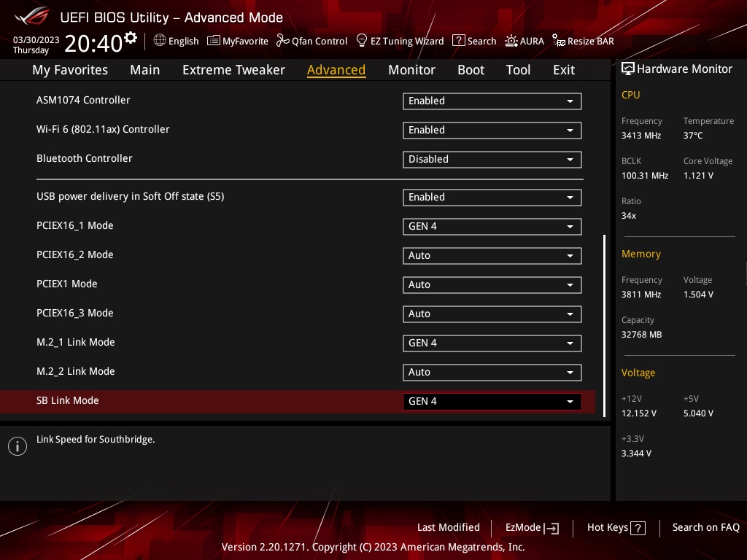Screen dimensions: 747x560
Task: Click the BCLK 100.31 MHz value
Action: tap(645, 176)
